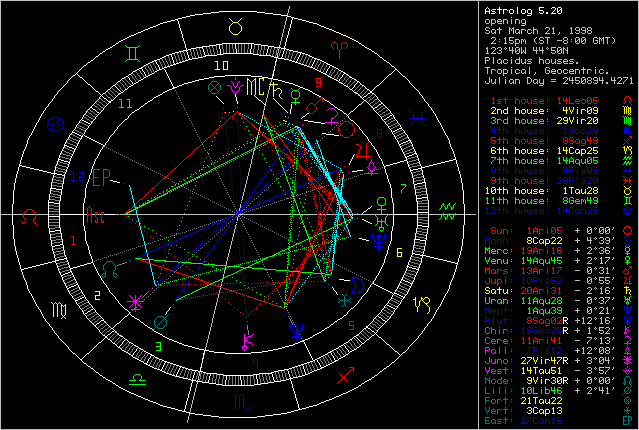The image size is (639, 430).
Task: Click the Vertex star glyph inside the wheel
Action: pyautogui.click(x=345, y=301)
